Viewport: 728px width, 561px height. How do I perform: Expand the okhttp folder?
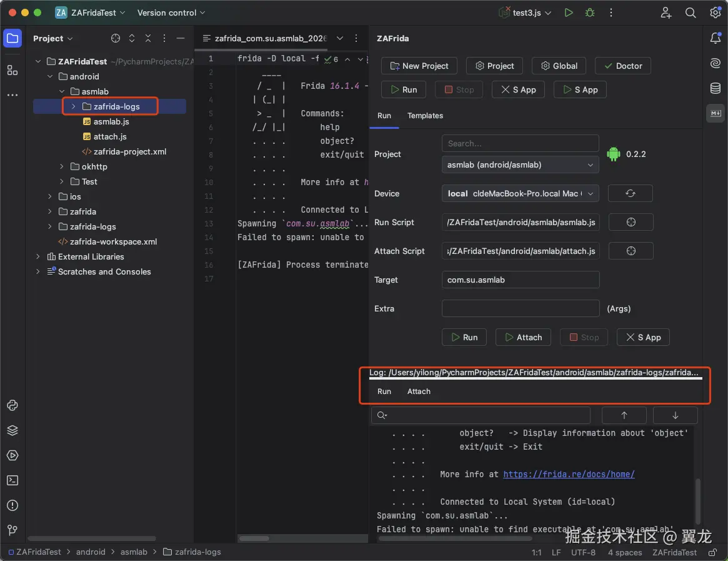click(62, 166)
